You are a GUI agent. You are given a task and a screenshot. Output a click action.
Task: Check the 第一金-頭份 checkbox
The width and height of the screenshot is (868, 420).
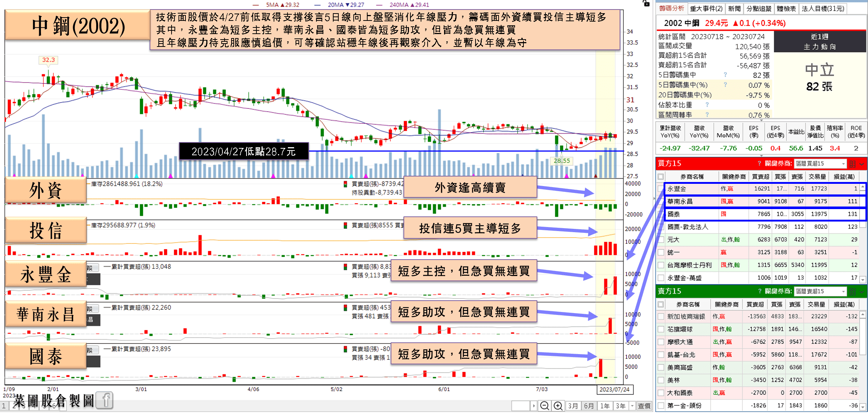[661, 405]
